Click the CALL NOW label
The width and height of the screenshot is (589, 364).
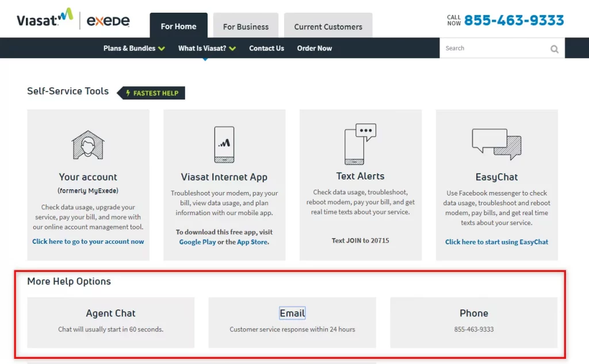454,20
